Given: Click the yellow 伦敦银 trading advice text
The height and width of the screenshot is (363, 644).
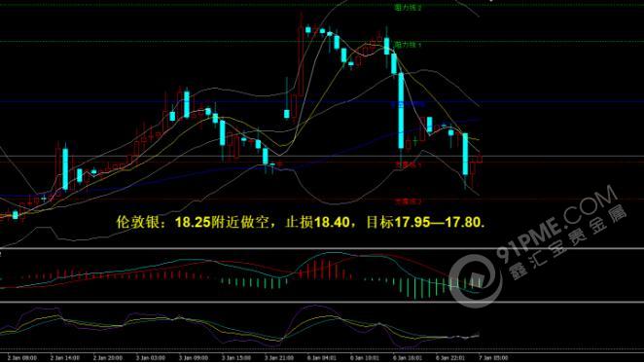Looking at the screenshot, I should [301, 223].
